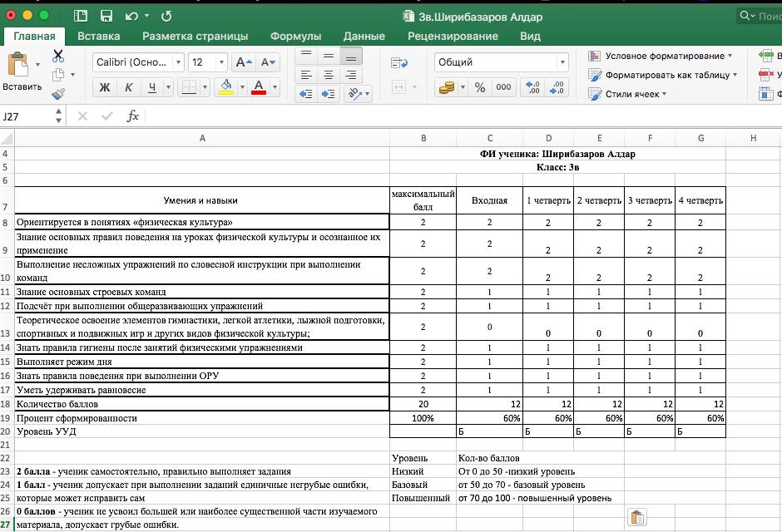782x532 pixels.
Task: Apply red font color A
Action: tap(259, 87)
